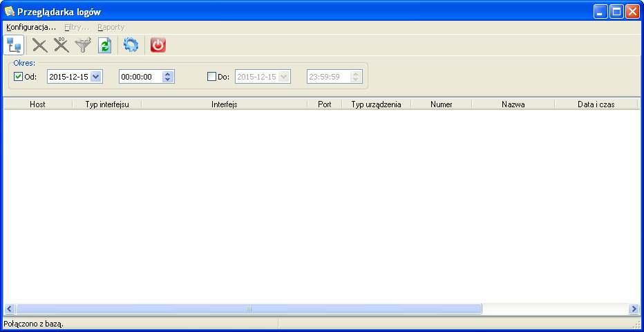Maximize the Przeglądarka logów window
Viewport: 644px width, 332px height.
pos(616,12)
